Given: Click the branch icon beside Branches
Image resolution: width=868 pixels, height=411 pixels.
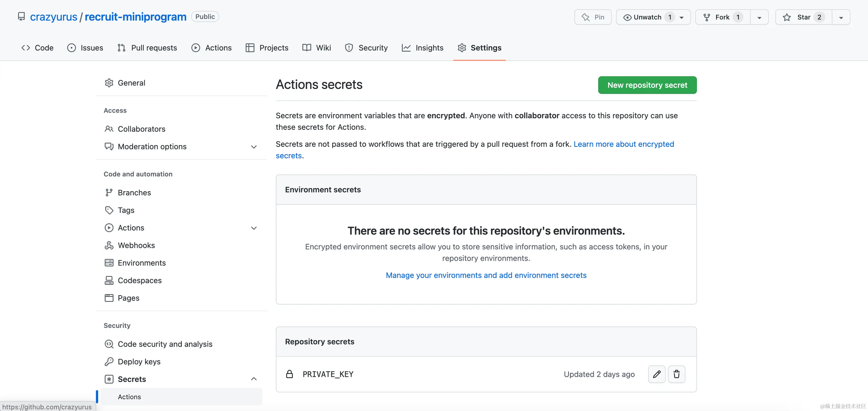Looking at the screenshot, I should [109, 192].
